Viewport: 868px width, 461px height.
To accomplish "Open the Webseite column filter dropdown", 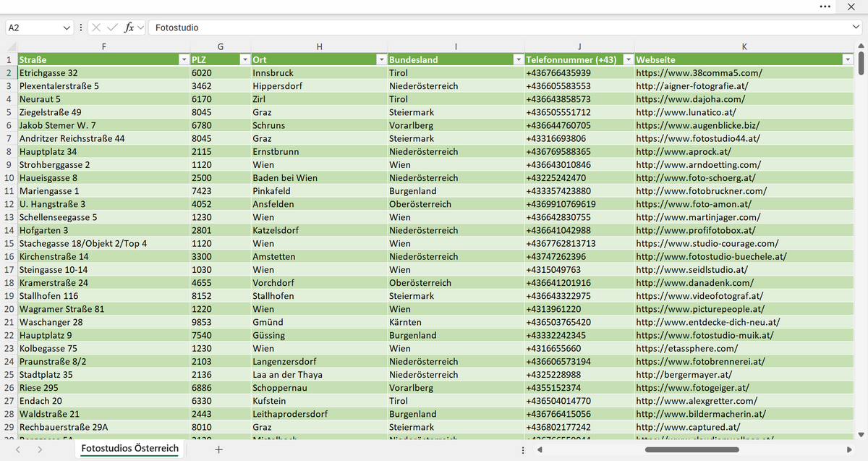I will coord(848,59).
